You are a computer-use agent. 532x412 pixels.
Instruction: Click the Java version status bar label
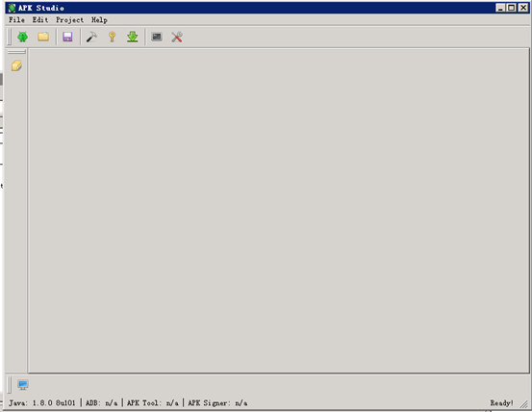(x=42, y=402)
